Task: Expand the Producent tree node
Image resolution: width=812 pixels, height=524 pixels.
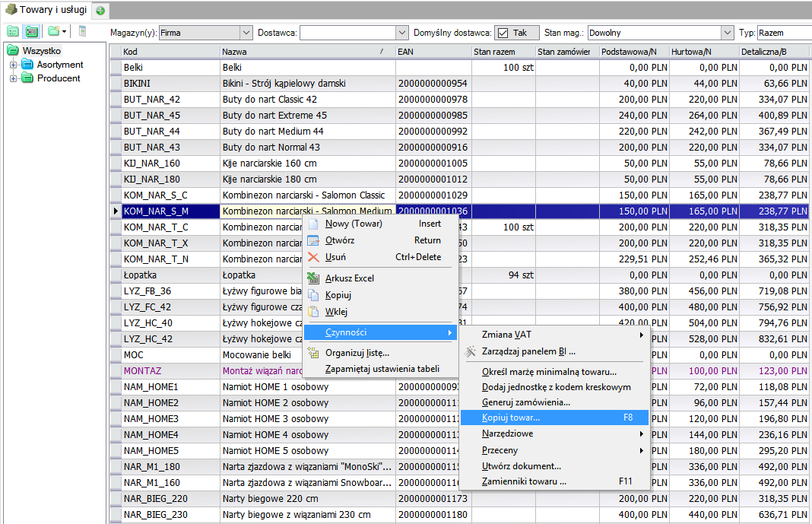Action: [13, 78]
